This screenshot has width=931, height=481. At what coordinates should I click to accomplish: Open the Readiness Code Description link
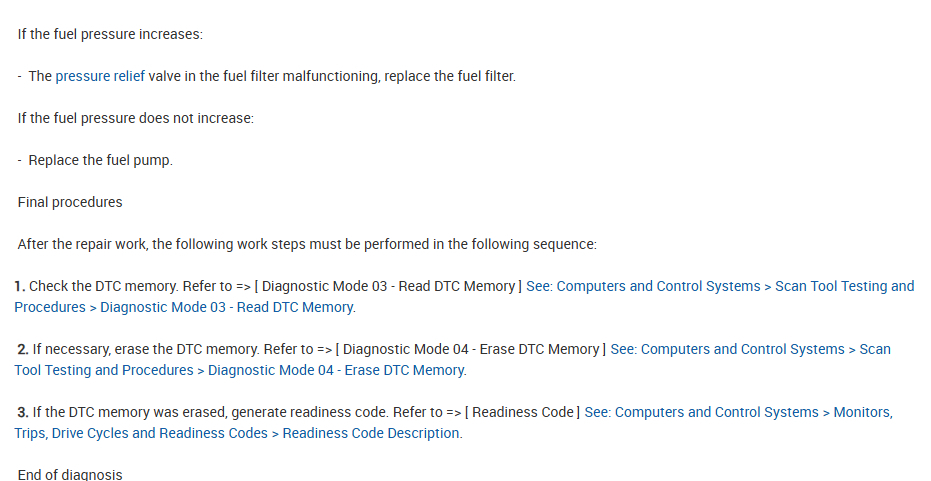[x=738, y=412]
